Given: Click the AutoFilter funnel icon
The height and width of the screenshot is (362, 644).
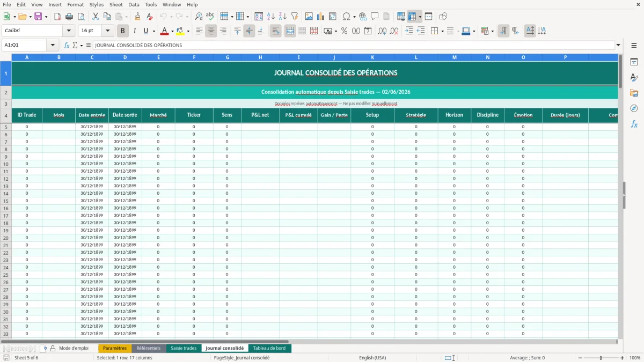Looking at the screenshot, I should [x=294, y=17].
